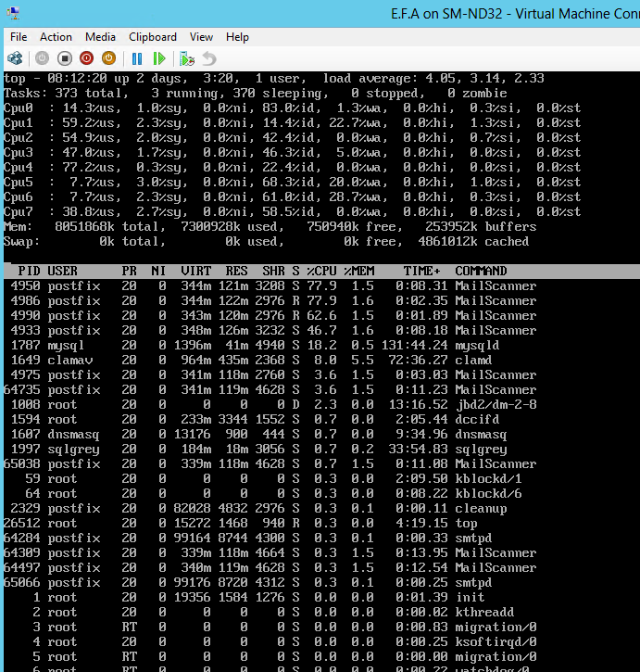
Task: Pause the virtual machine
Action: click(137, 58)
